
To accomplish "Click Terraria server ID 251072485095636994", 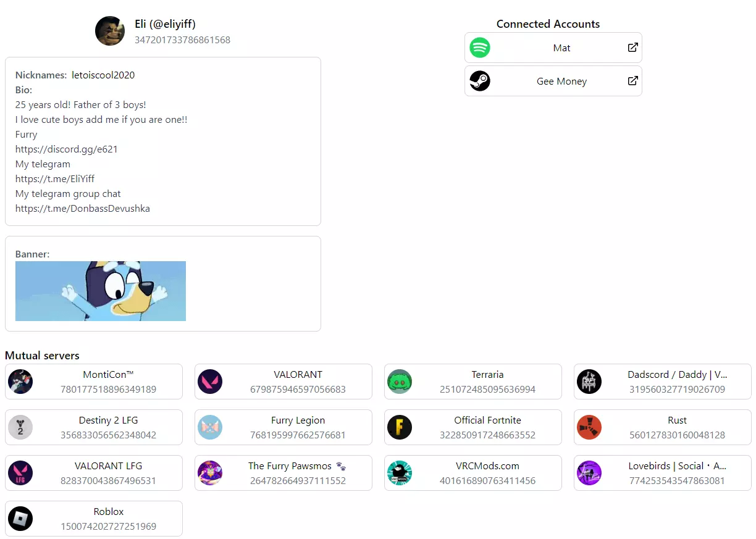I will [487, 390].
